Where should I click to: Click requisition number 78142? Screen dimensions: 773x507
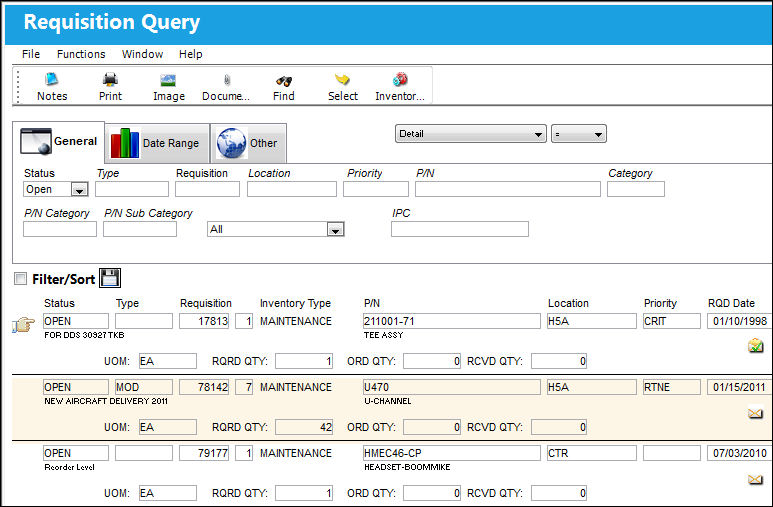click(x=204, y=387)
